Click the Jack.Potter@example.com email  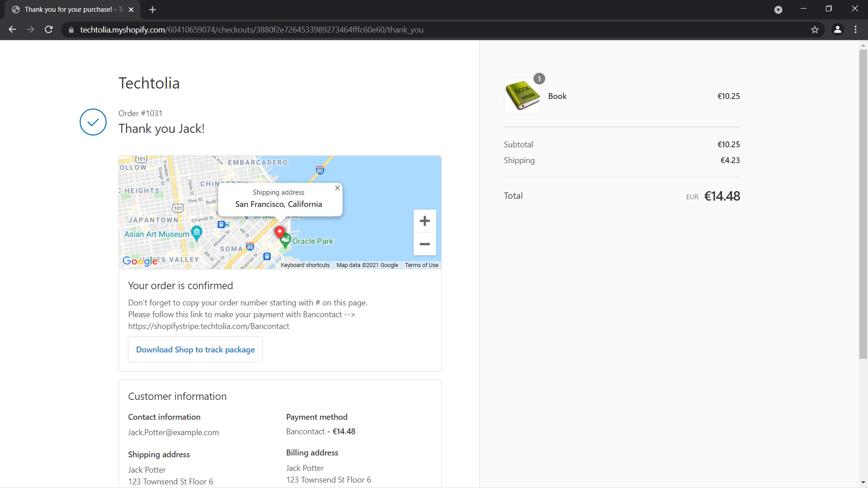coord(173,432)
